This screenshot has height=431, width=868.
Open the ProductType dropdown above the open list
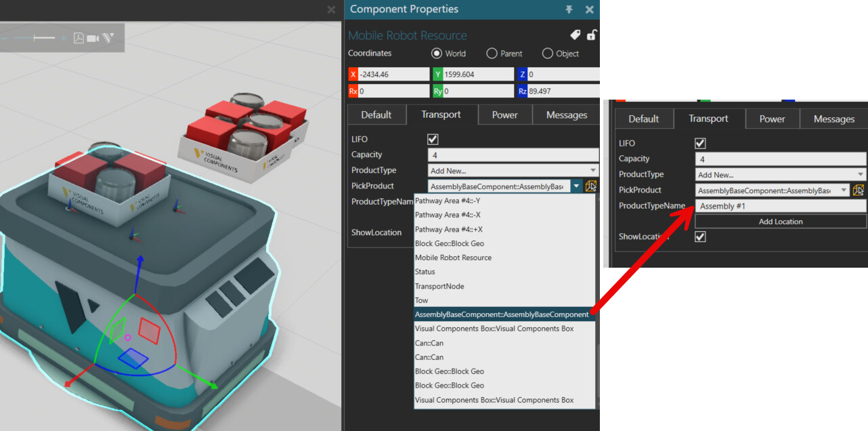pos(514,171)
